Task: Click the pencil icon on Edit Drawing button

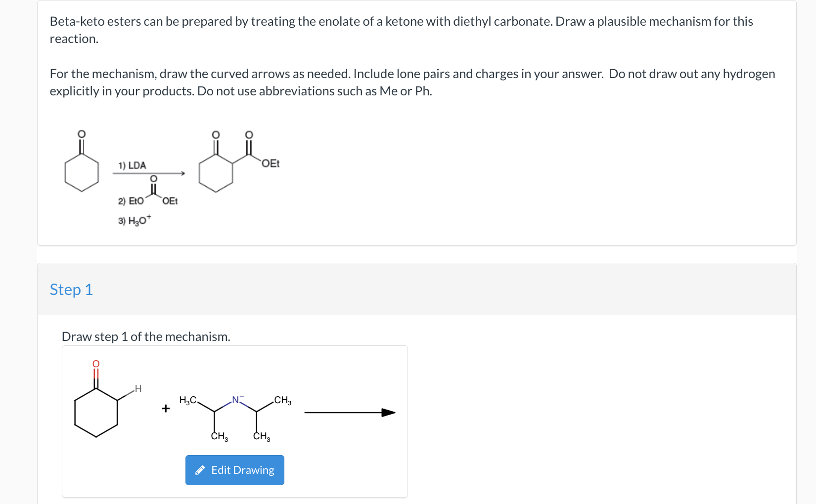Action: coord(201,470)
